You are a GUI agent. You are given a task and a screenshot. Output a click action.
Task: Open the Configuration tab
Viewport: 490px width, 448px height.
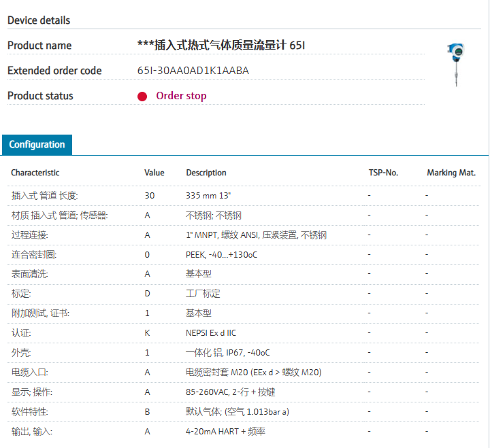pos(37,145)
